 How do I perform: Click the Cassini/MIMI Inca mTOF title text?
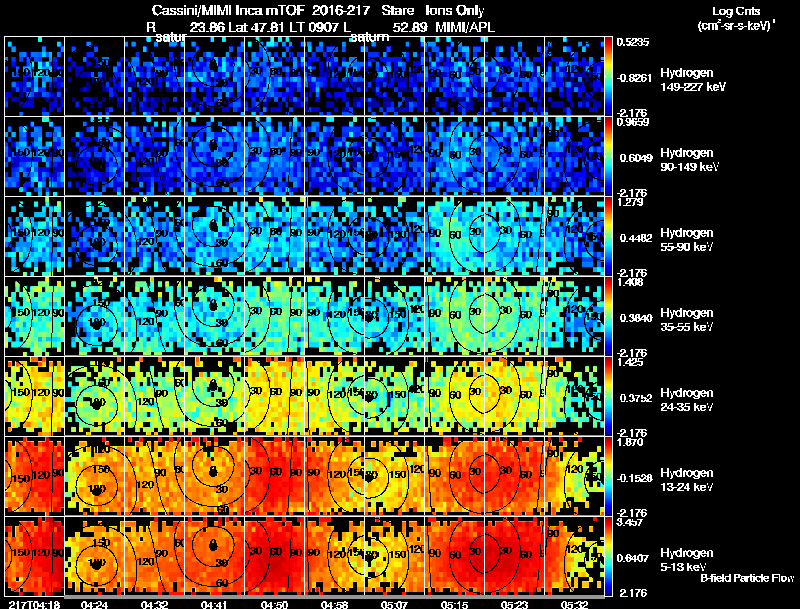point(228,11)
